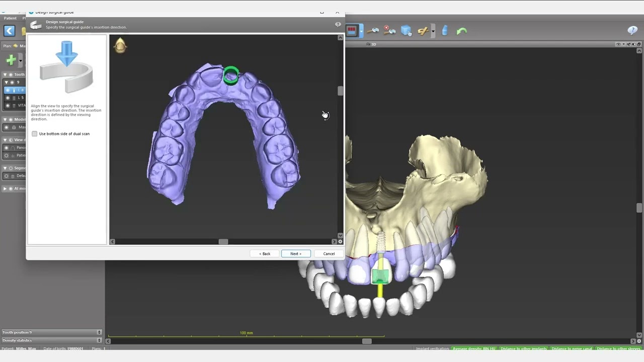Screen dimensions: 644x362
Task: Click the blue tooth-shaped model icon
Action: tap(445, 31)
